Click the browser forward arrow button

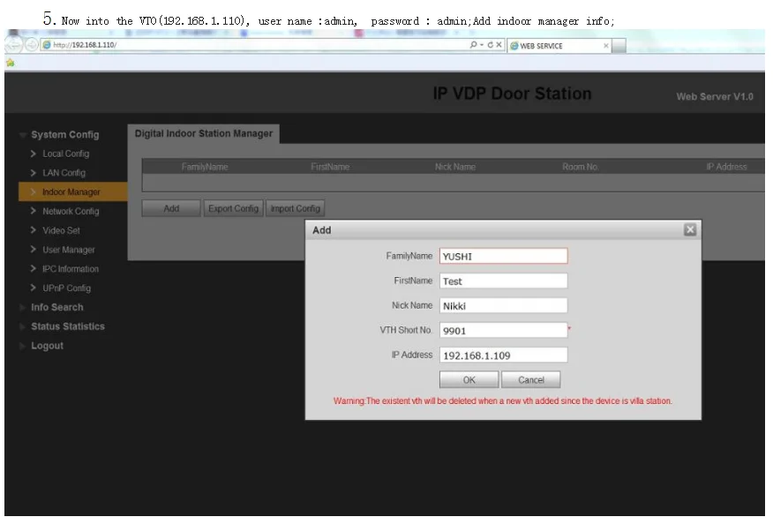tap(32, 45)
